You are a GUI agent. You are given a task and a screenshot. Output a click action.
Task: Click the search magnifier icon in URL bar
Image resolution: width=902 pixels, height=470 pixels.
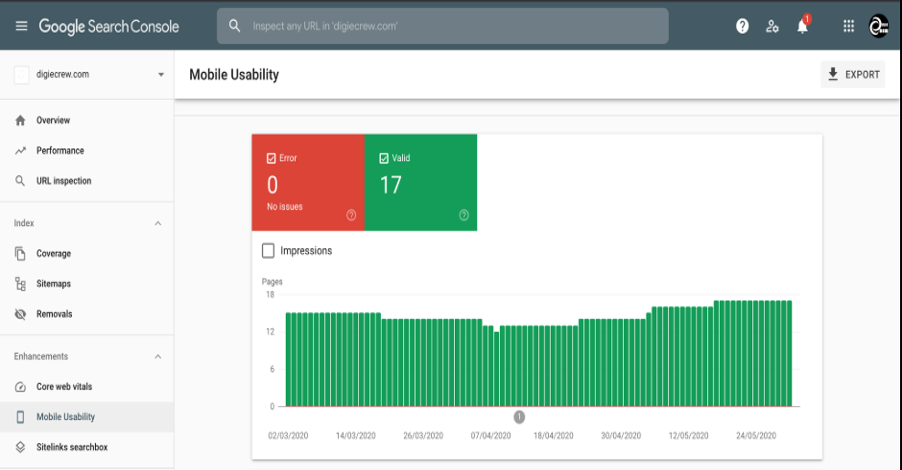coord(235,26)
